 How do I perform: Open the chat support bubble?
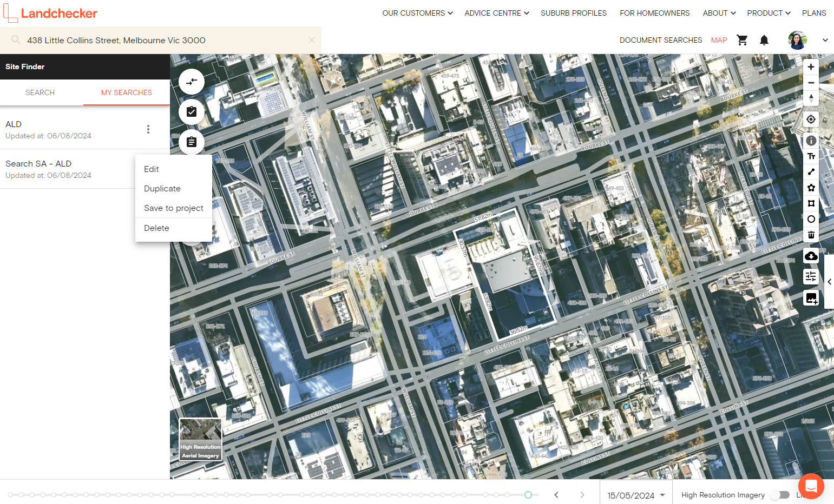811,486
